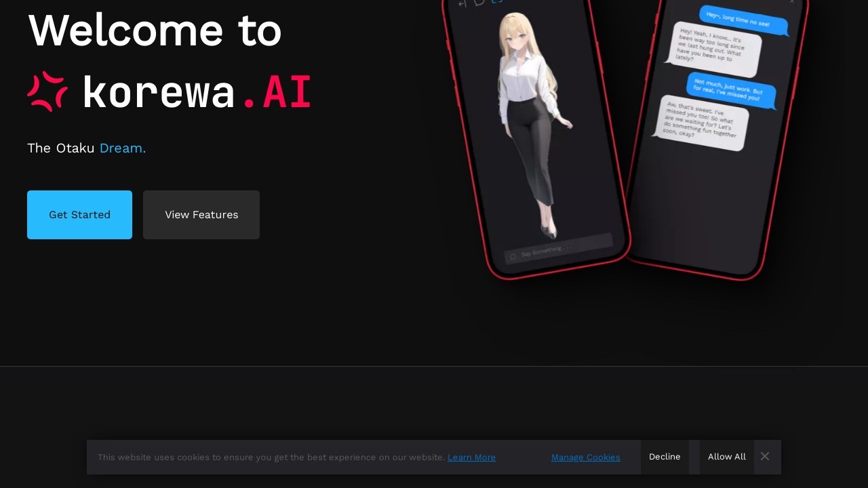Screen dimensions: 868x488
Task: Click the "Hey! Yeah, I know" gray bubble
Action: point(714,49)
